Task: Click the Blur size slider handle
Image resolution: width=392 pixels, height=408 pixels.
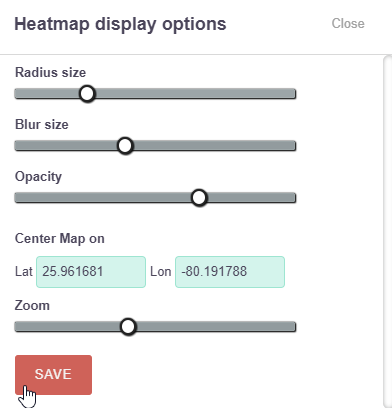Action: pyautogui.click(x=125, y=146)
